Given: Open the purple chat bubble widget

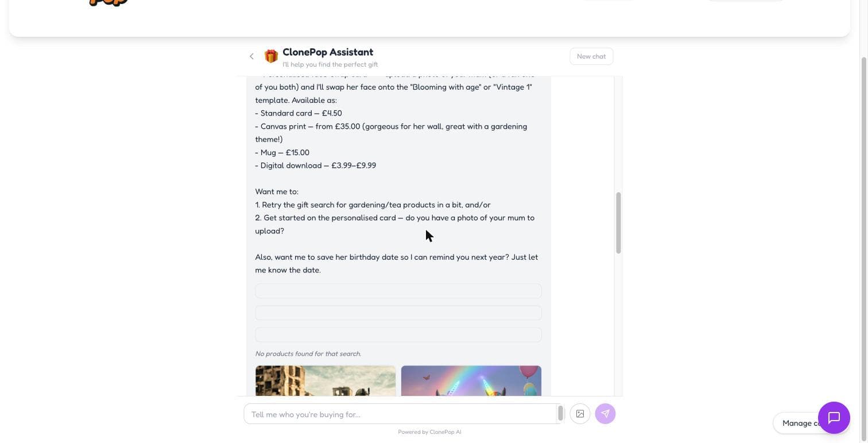Looking at the screenshot, I should click(834, 418).
